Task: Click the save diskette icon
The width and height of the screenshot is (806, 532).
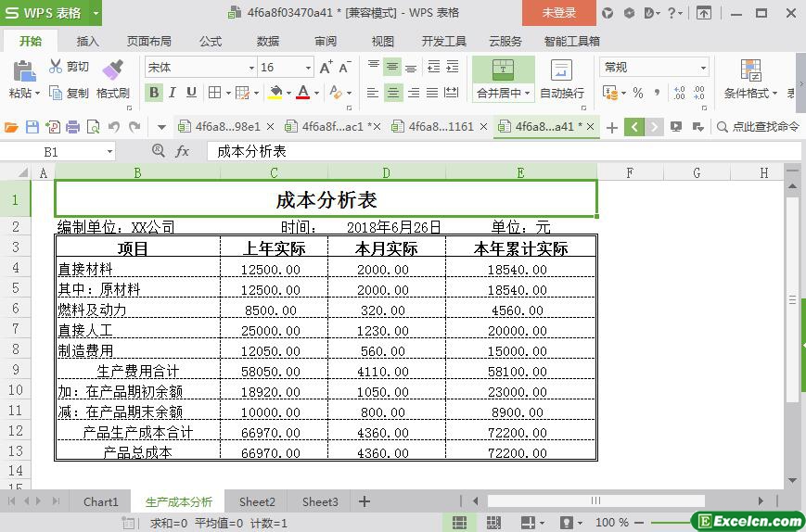Action: tap(32, 127)
